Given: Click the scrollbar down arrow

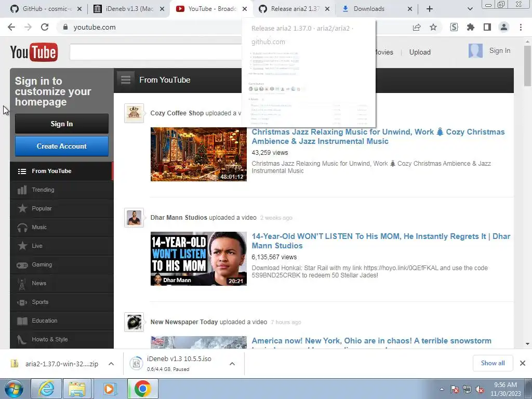Looking at the screenshot, I should 527,344.
